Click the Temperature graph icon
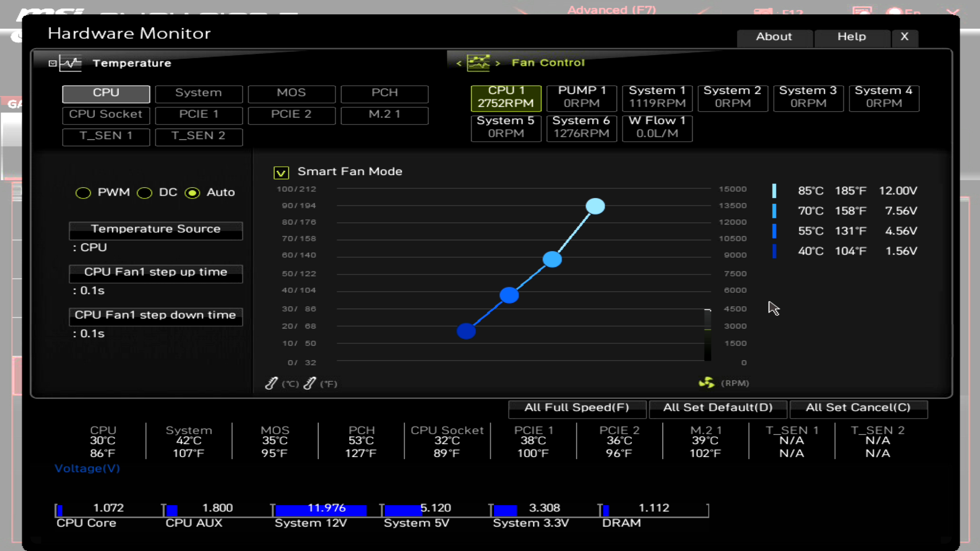This screenshot has height=551, width=980. pos(70,63)
